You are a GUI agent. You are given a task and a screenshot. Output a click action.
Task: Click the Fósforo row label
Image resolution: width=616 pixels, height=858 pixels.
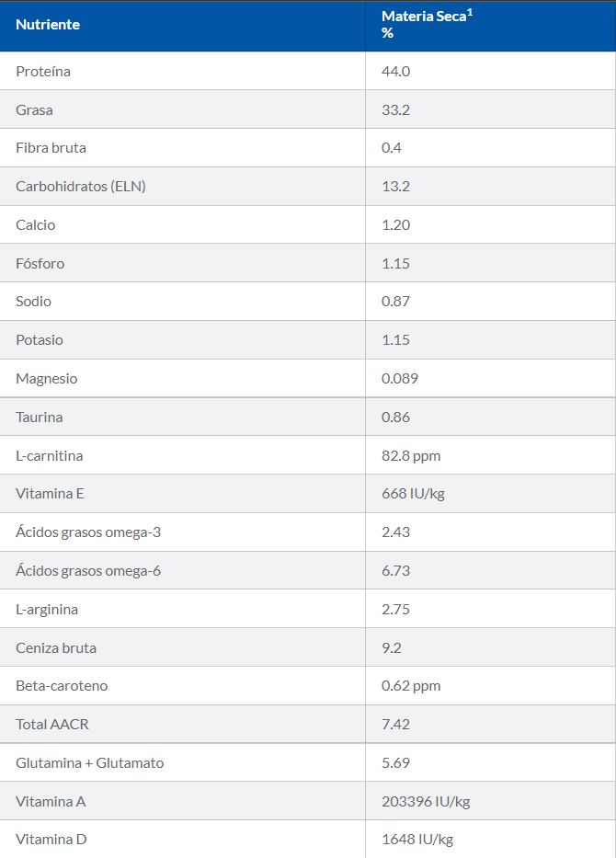pyautogui.click(x=40, y=264)
